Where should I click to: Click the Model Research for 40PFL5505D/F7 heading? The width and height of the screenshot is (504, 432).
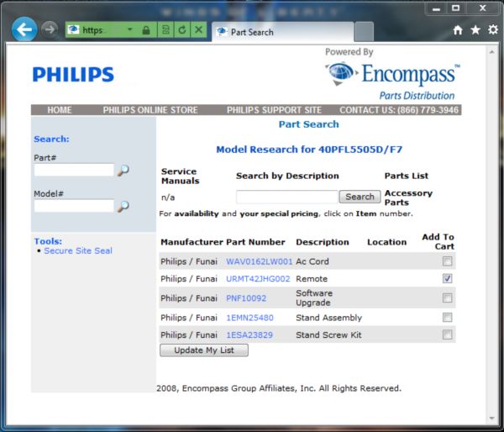[x=309, y=150]
